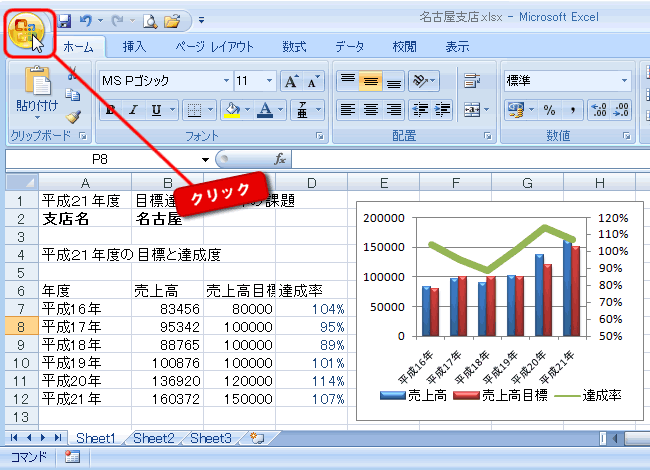The width and height of the screenshot is (650, 470).
Task: Switch to the ホーム tab
Action: pyautogui.click(x=78, y=47)
